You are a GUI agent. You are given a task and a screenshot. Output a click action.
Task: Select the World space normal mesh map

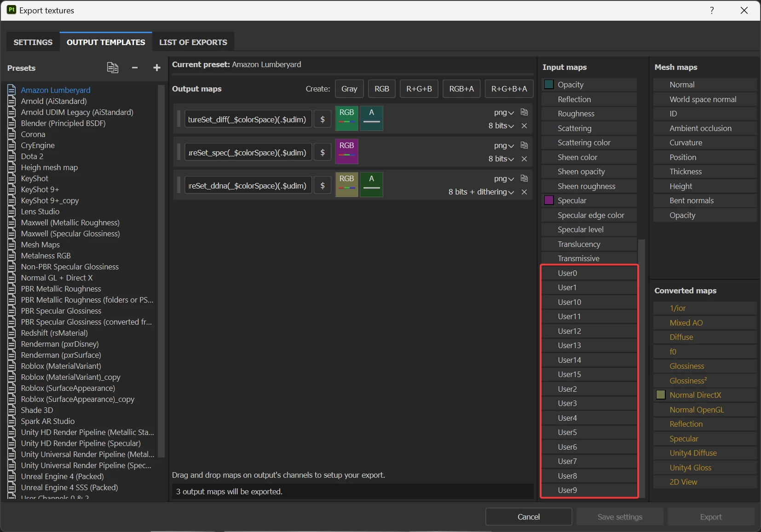(705, 99)
